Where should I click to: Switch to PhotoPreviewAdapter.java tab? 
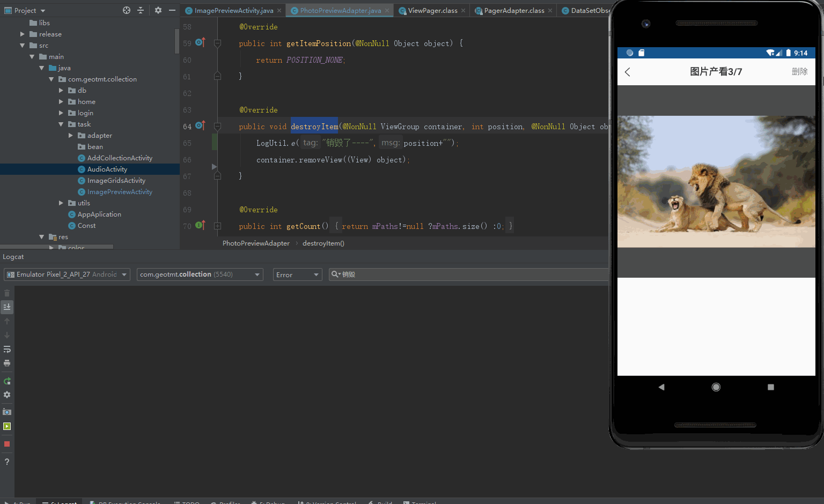coord(340,10)
